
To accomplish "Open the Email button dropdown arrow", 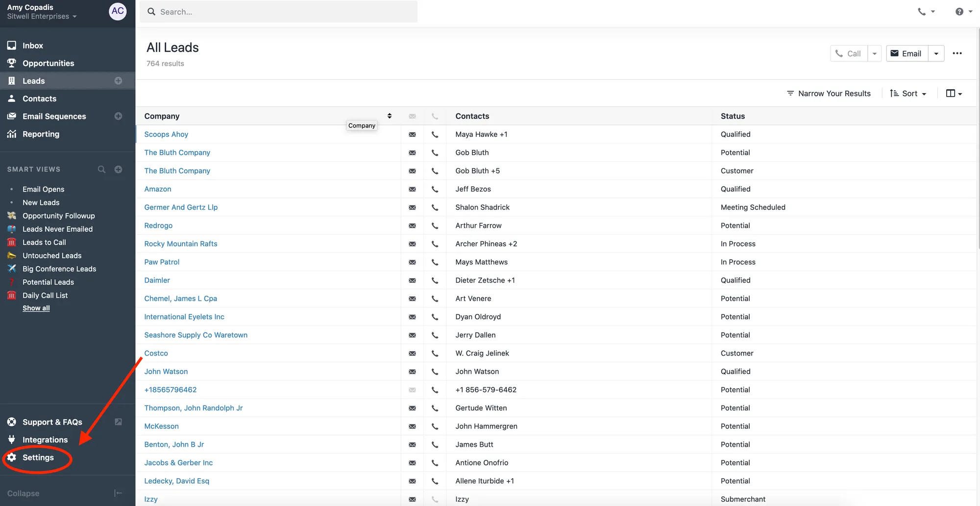I will (936, 53).
